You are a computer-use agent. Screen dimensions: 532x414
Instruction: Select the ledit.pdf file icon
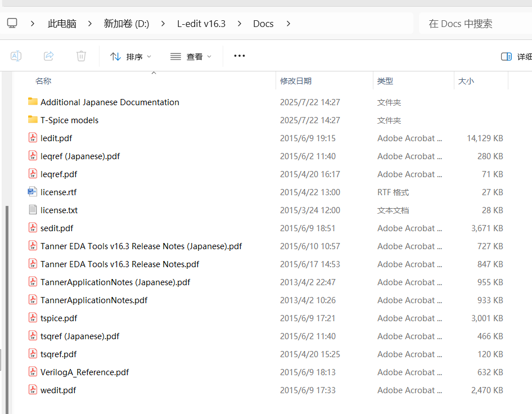[x=33, y=137]
